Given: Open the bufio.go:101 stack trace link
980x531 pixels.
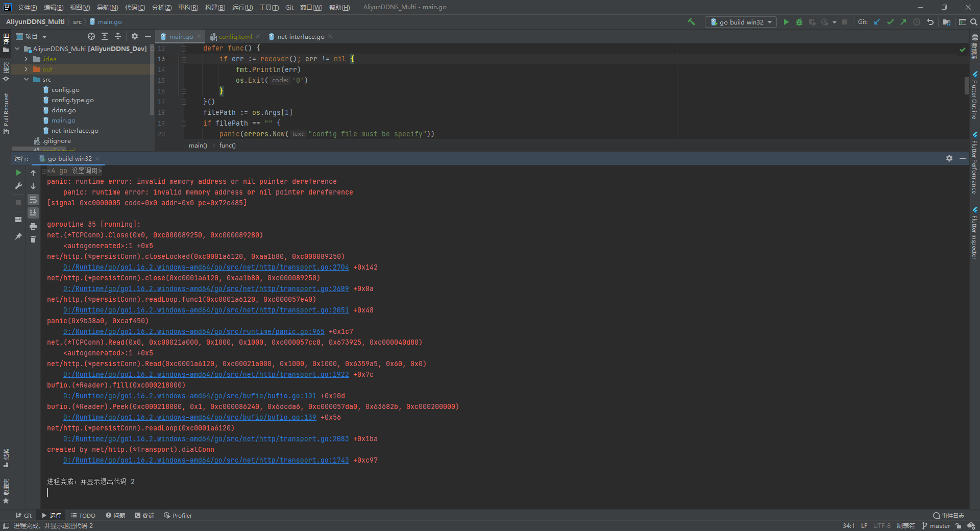Looking at the screenshot, I should tap(190, 396).
